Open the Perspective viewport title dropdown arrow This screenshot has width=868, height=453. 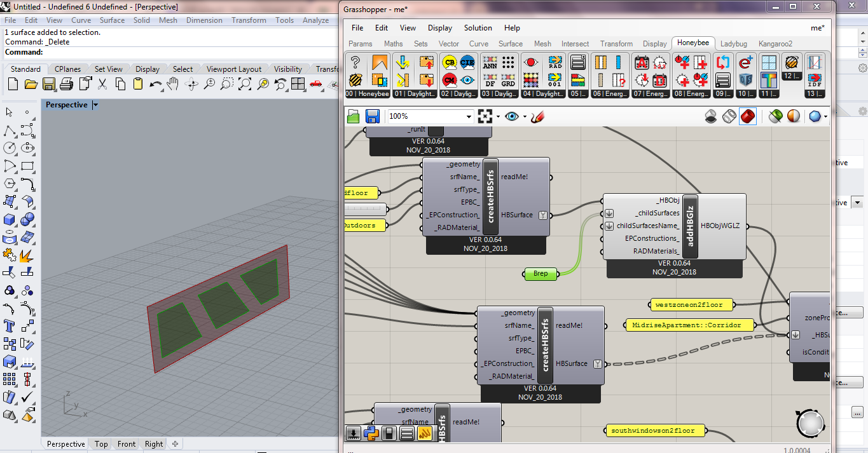click(95, 105)
